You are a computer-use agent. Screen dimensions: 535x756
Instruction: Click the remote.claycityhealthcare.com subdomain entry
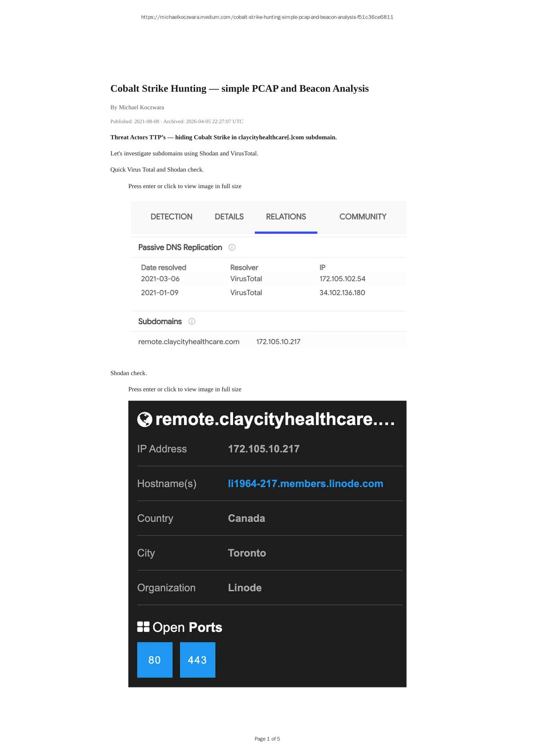click(x=189, y=341)
